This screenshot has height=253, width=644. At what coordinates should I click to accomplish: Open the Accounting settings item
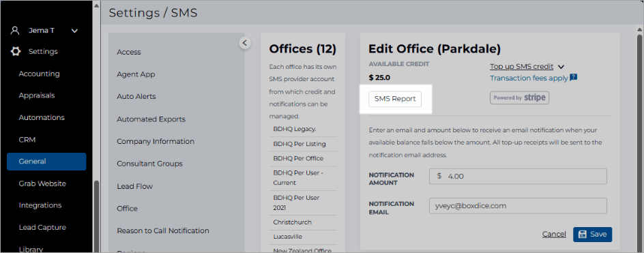tap(39, 74)
